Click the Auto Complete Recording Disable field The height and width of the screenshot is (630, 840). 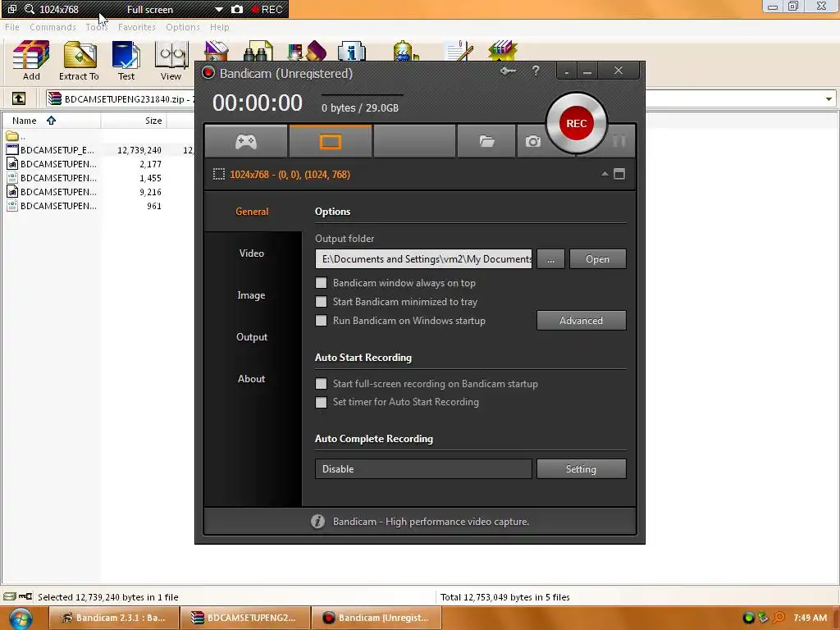(x=424, y=468)
